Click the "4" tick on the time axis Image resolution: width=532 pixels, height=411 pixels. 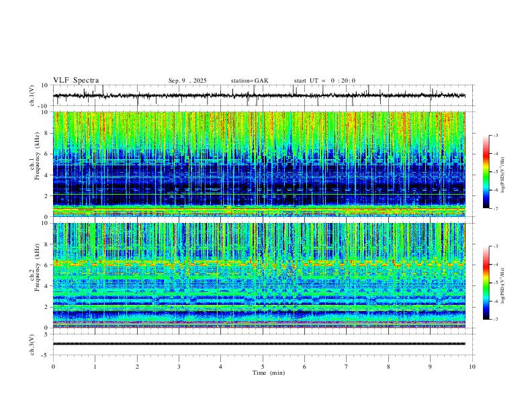[x=220, y=367]
